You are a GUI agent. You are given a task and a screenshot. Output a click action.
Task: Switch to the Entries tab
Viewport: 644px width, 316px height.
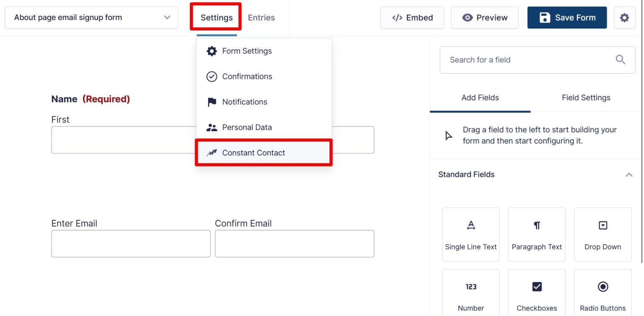(261, 17)
